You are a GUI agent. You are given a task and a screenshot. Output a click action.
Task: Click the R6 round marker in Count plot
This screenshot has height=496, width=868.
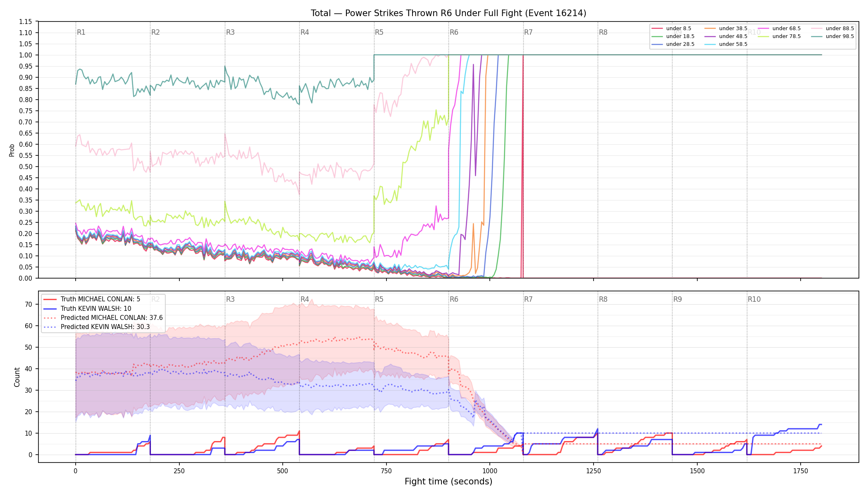click(x=454, y=299)
